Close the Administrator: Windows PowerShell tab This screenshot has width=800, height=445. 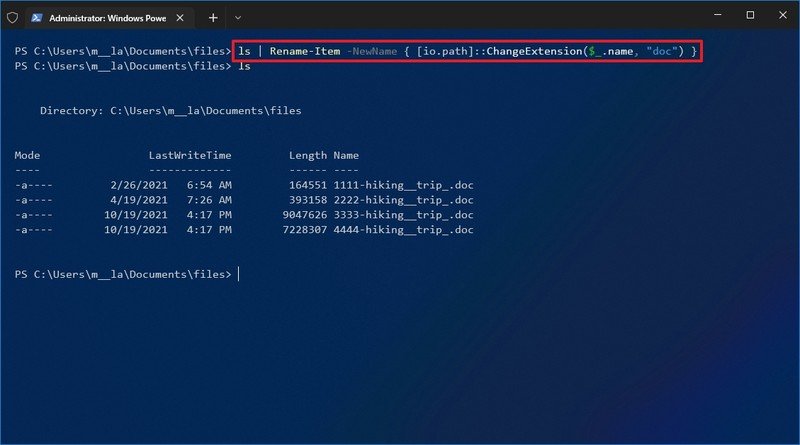(180, 17)
